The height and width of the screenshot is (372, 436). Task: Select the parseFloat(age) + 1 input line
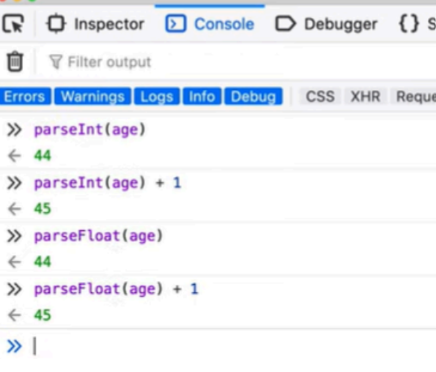pyautogui.click(x=116, y=289)
